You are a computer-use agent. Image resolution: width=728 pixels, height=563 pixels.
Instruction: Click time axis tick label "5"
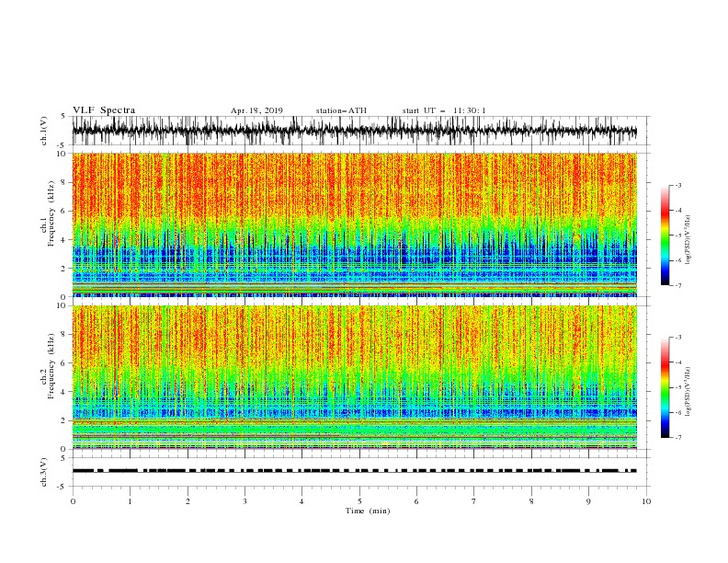[x=359, y=501]
